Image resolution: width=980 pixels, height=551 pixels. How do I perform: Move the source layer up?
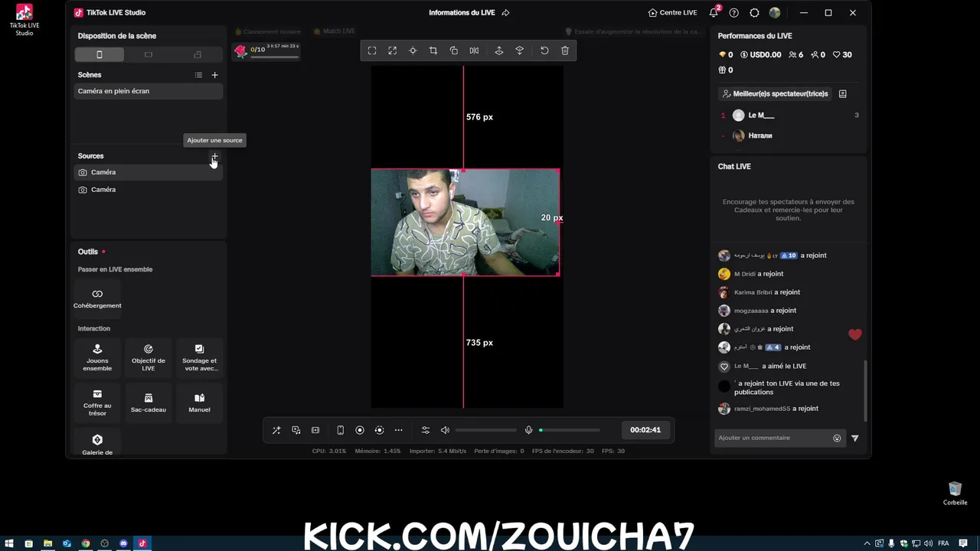click(499, 51)
